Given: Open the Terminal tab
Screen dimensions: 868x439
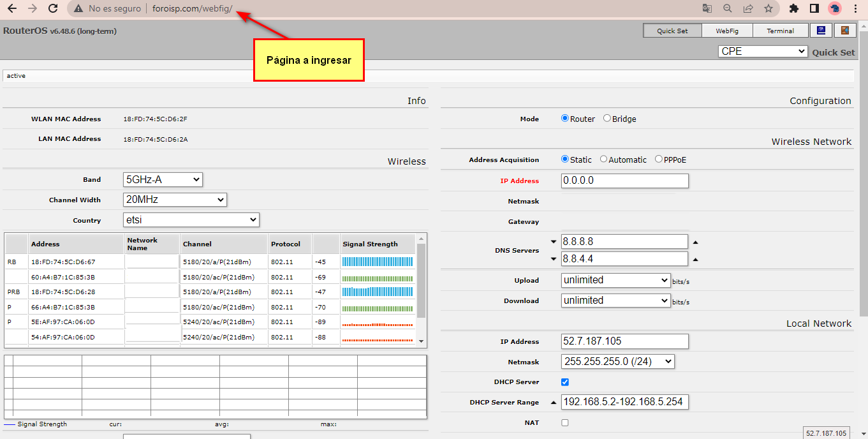Looking at the screenshot, I should (780, 31).
